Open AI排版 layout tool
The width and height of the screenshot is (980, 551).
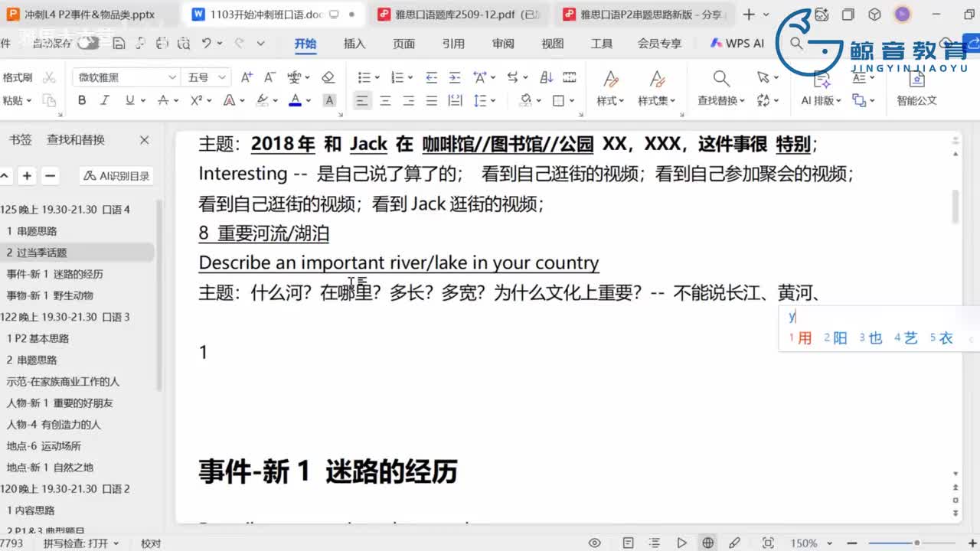tap(822, 87)
